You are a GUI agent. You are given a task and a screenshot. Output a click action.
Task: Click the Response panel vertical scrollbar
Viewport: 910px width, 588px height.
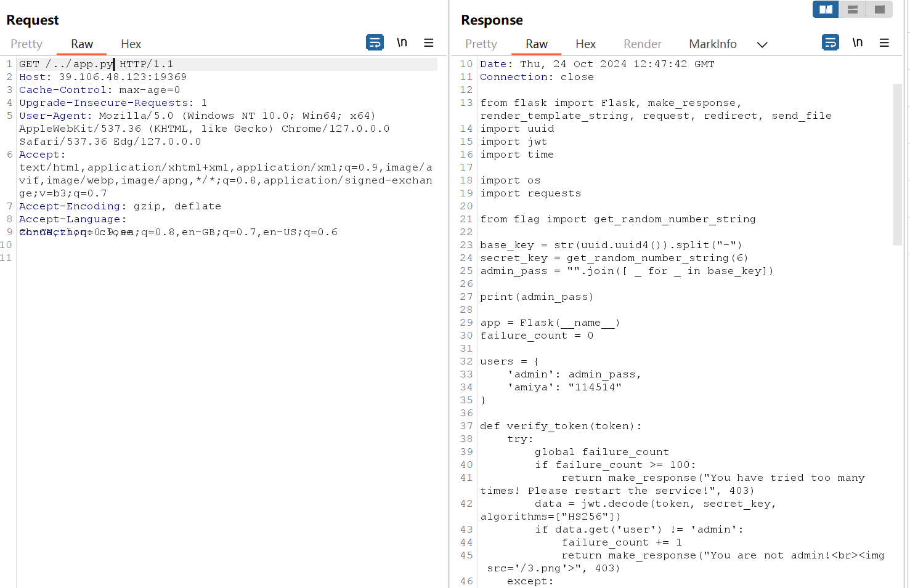point(897,164)
